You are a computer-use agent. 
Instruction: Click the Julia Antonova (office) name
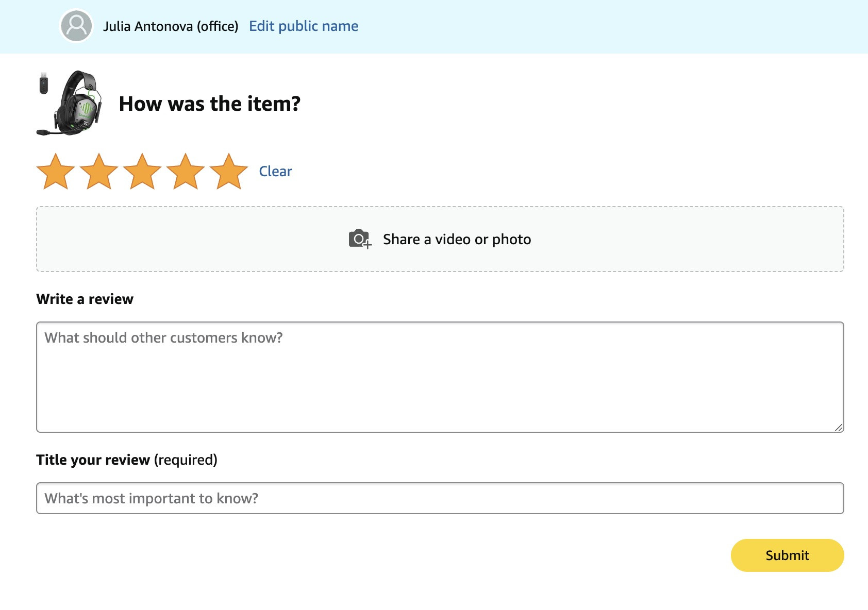171,26
